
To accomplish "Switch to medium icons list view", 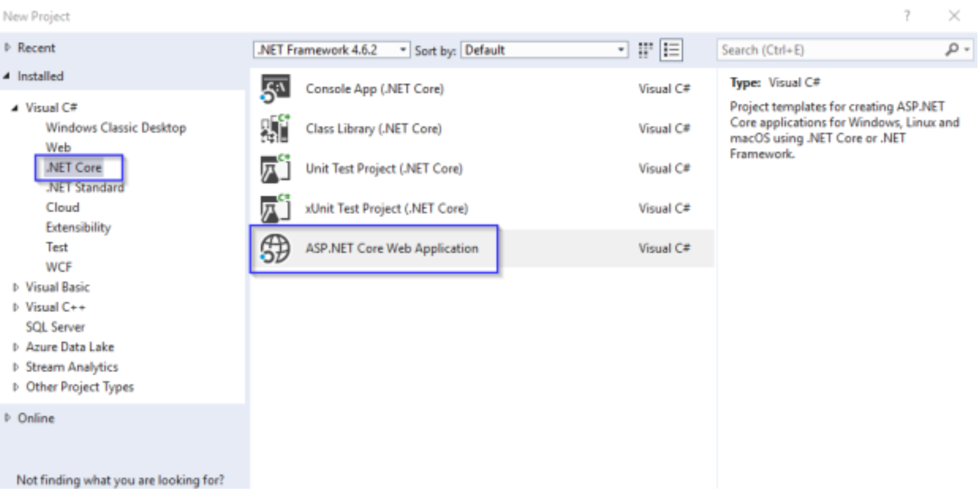I will tap(671, 50).
